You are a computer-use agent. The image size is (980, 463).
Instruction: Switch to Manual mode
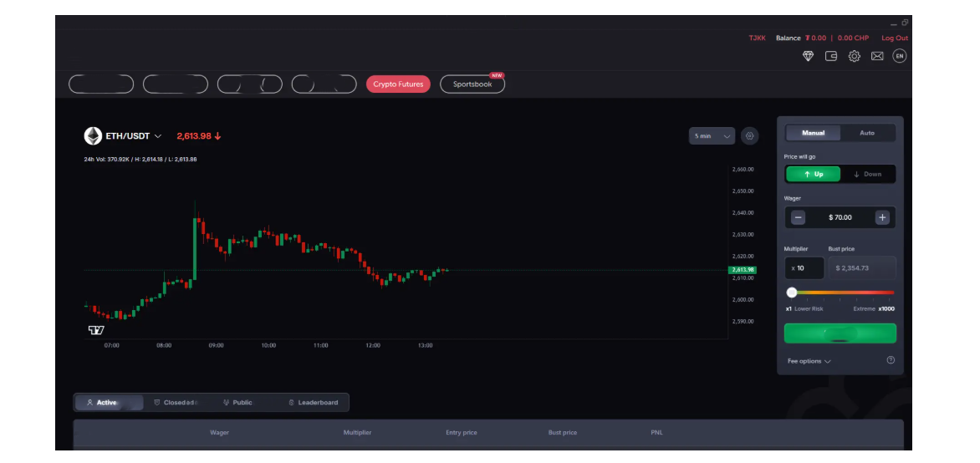[813, 133]
